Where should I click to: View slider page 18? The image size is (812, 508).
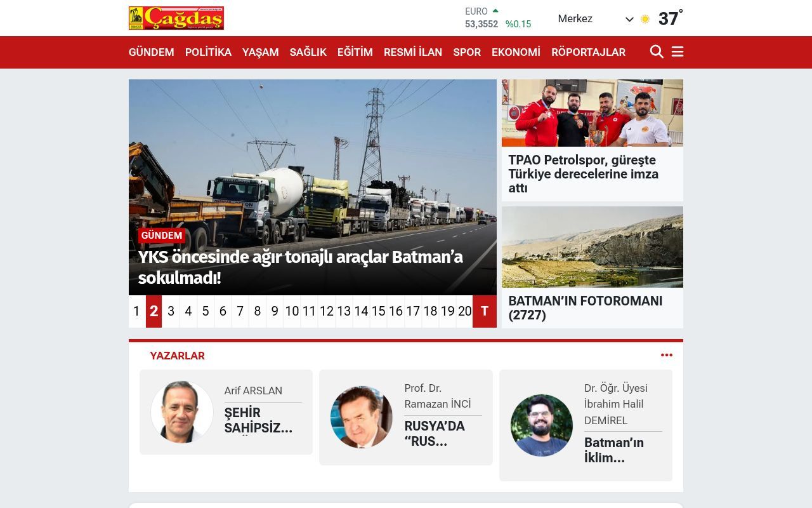pyautogui.click(x=430, y=311)
